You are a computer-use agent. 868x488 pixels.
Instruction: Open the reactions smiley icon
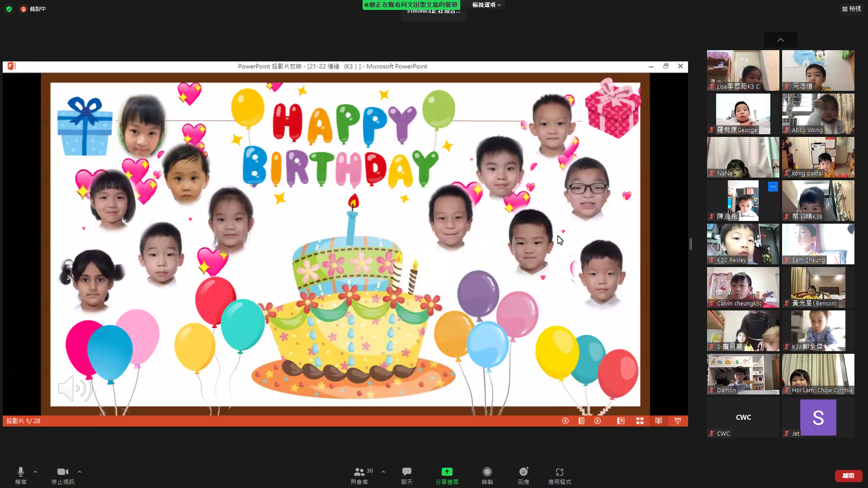click(524, 472)
